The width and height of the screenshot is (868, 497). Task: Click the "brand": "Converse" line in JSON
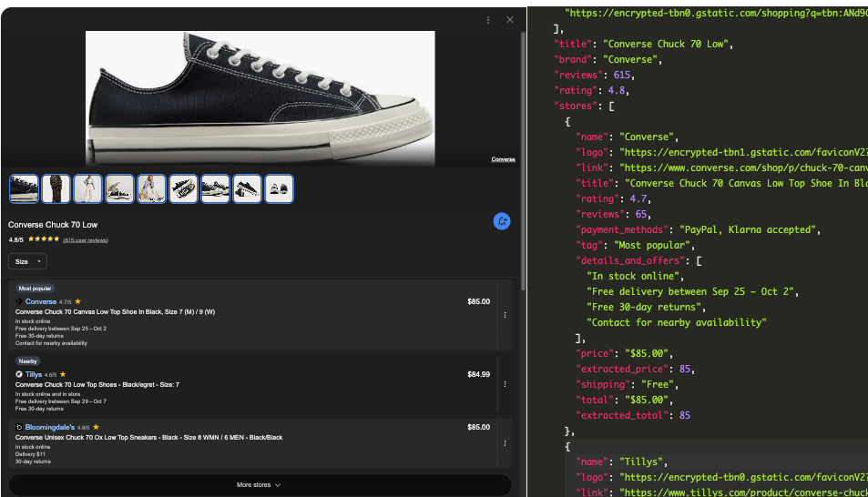608,59
